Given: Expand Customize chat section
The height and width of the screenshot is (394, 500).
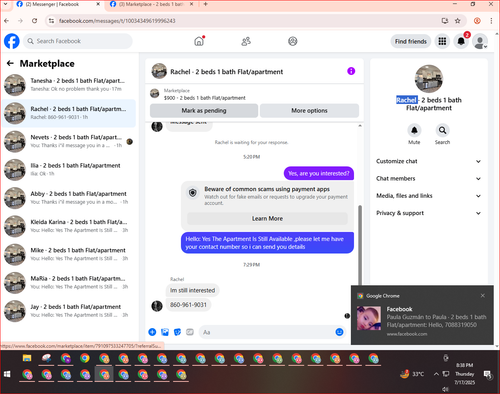Looking at the screenshot, I should (429, 161).
